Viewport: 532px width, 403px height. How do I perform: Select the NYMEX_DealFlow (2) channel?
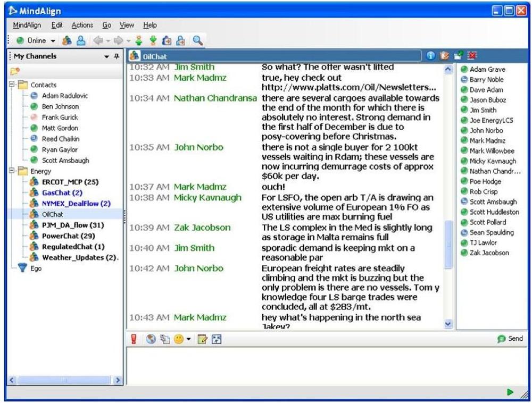click(x=76, y=204)
